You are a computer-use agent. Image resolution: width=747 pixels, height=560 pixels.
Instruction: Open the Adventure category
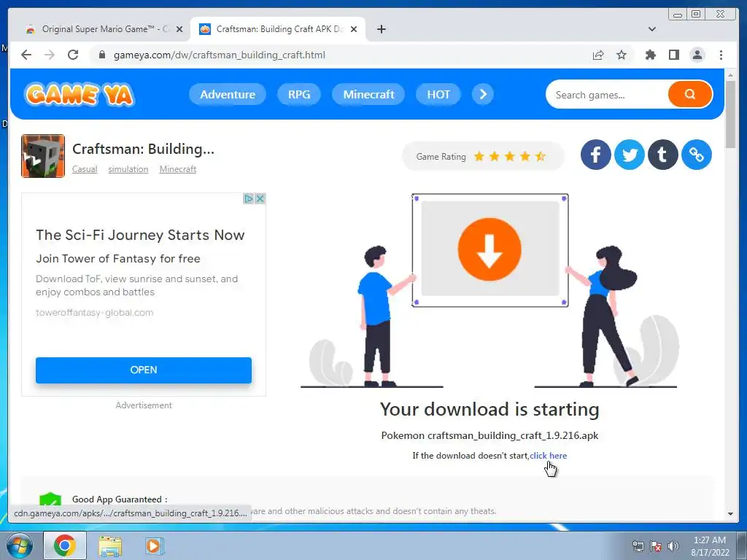228,94
